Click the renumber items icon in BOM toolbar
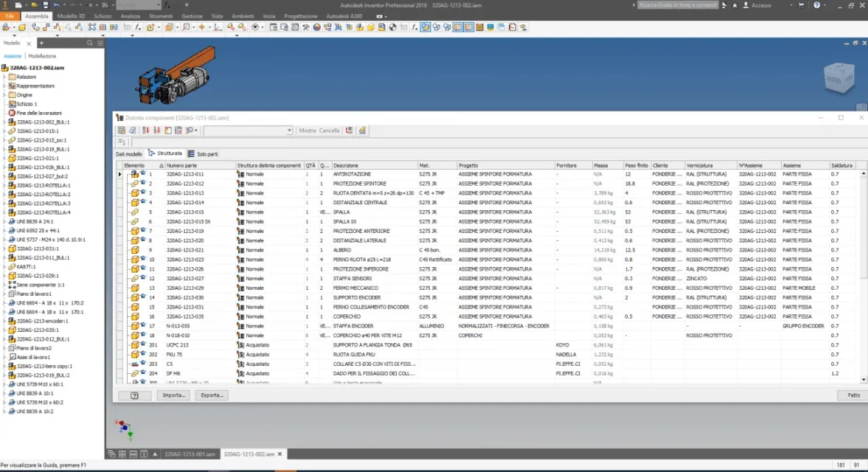The width and height of the screenshot is (868, 472). click(x=156, y=131)
